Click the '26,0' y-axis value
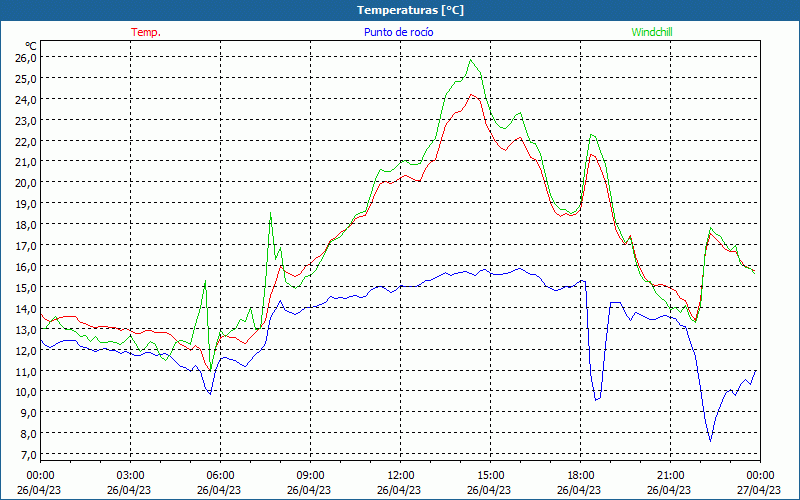Image resolution: width=800 pixels, height=500 pixels. click(26, 58)
